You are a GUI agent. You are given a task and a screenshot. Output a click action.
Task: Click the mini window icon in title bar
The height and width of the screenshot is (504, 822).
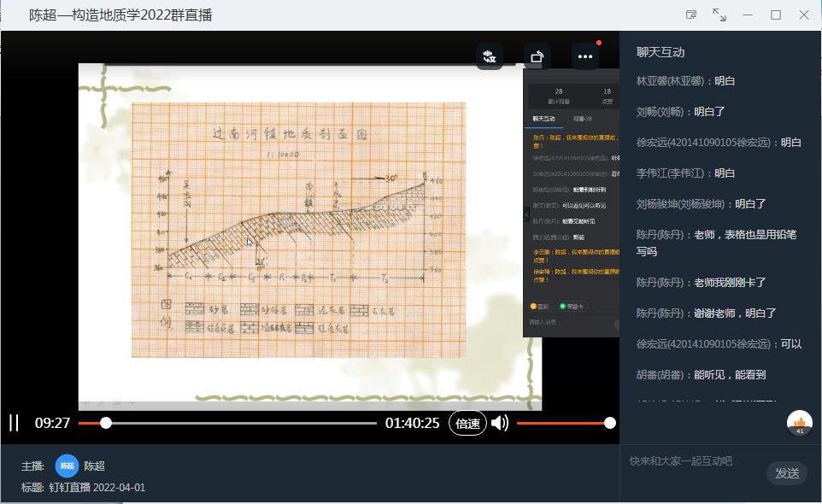point(691,15)
